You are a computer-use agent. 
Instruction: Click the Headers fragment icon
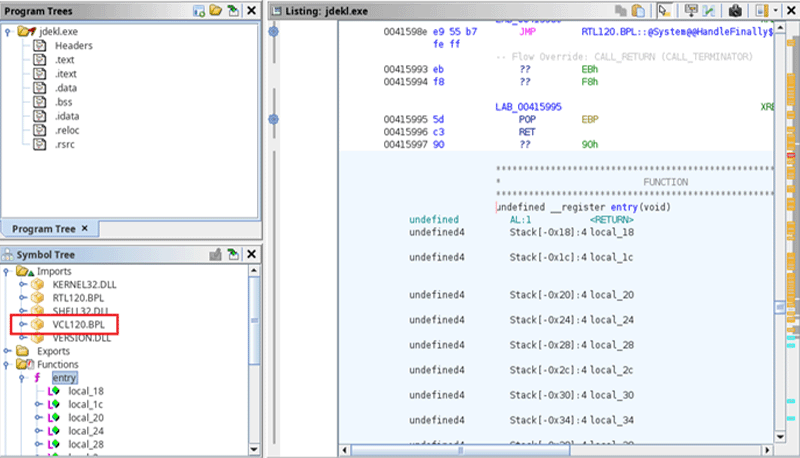click(x=39, y=45)
